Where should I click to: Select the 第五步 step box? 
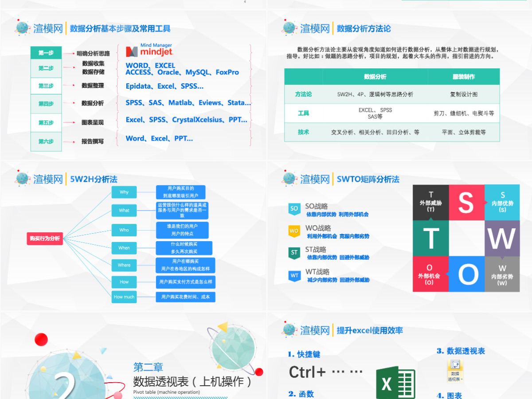point(46,123)
